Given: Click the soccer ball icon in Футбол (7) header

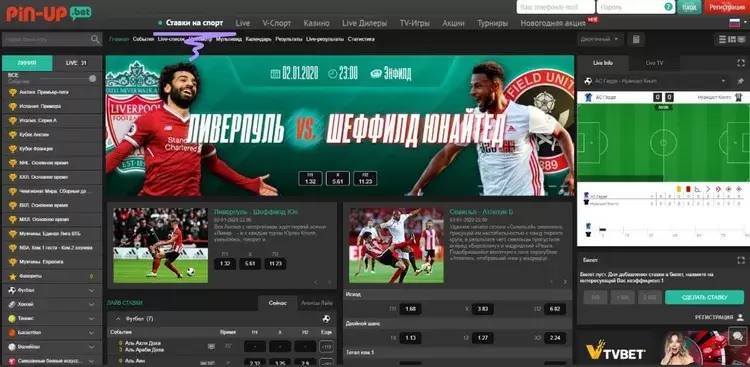Looking at the screenshot, I should coord(326,318).
